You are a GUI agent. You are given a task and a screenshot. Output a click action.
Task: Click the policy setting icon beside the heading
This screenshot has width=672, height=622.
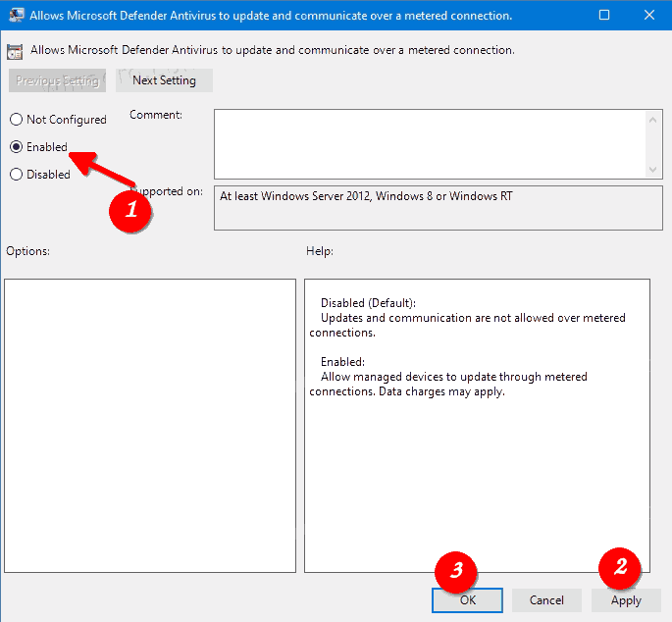point(15,51)
